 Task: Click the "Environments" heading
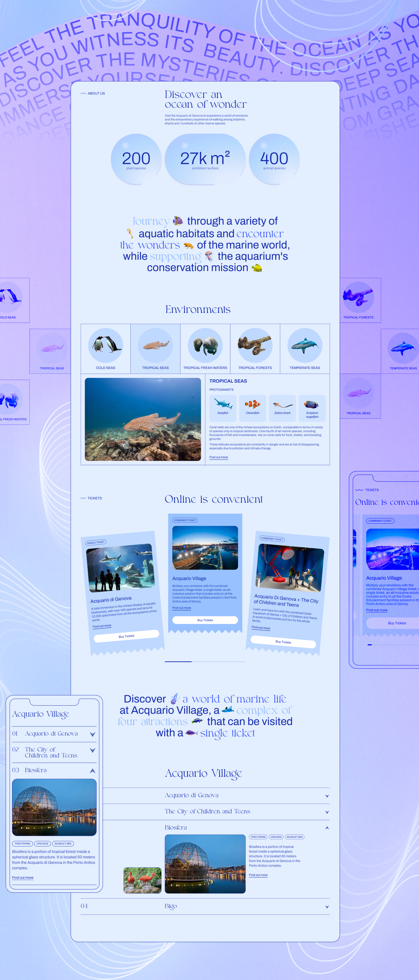click(198, 309)
